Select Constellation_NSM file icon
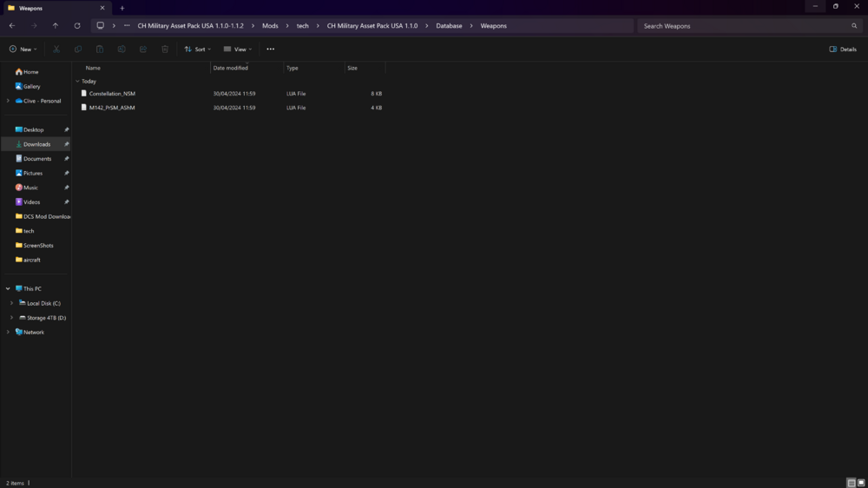The width and height of the screenshot is (868, 488). tap(84, 94)
